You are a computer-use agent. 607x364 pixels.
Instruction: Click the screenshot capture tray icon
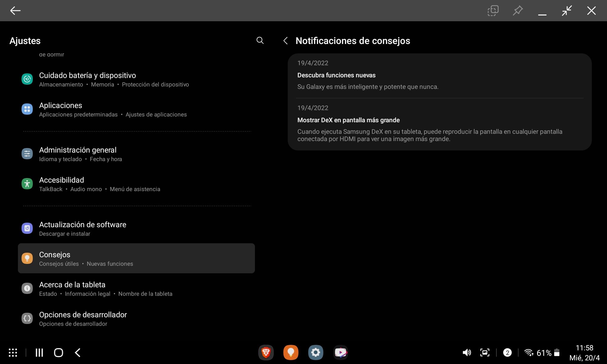(x=485, y=352)
